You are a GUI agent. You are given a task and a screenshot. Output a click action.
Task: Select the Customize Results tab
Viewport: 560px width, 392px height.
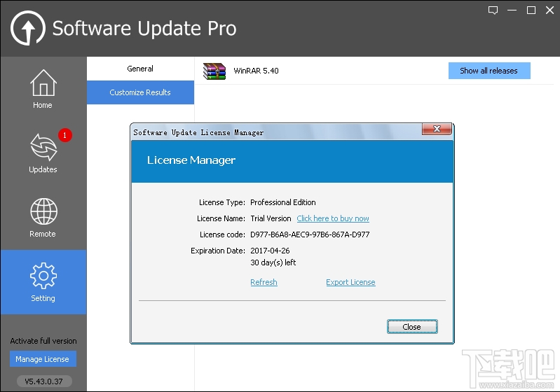click(140, 92)
